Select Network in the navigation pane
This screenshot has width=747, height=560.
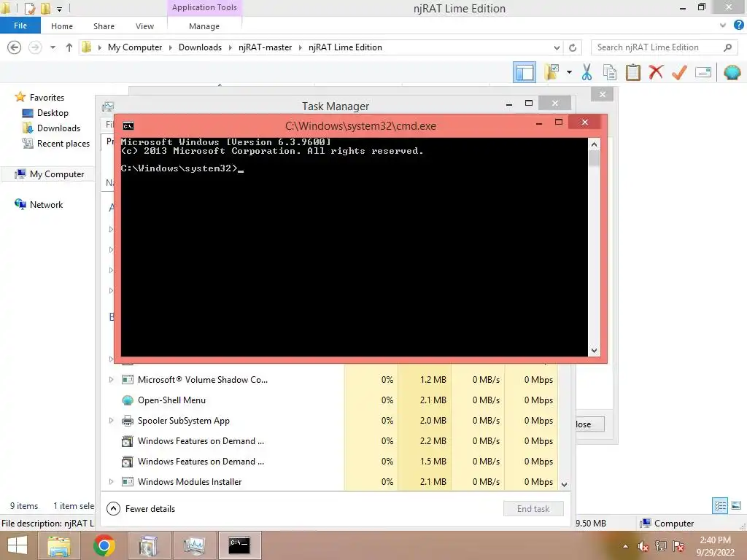(x=46, y=205)
